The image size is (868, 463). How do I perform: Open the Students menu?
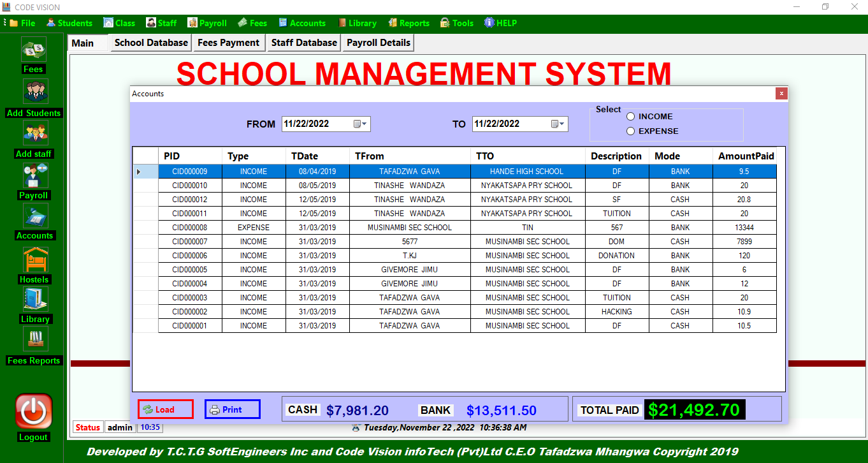point(69,23)
